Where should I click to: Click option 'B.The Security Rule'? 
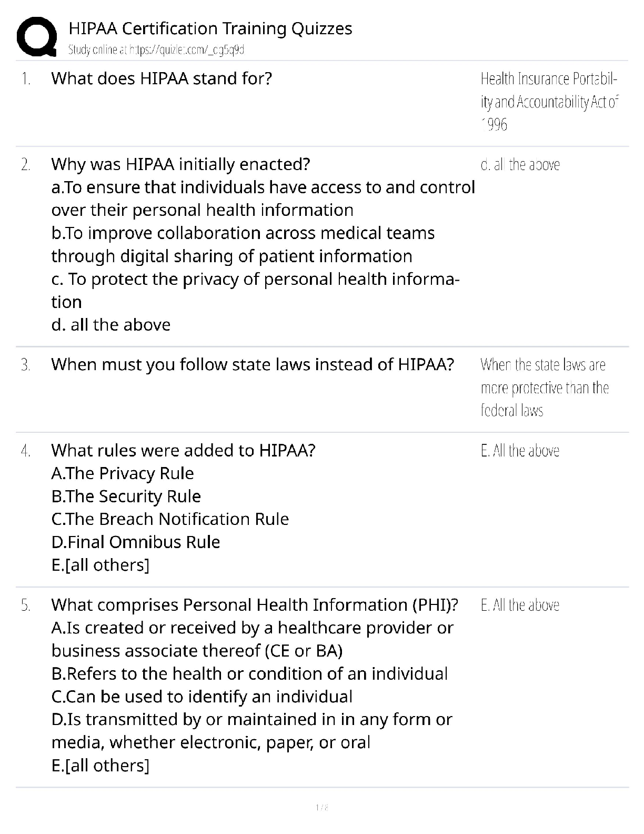coord(126,497)
